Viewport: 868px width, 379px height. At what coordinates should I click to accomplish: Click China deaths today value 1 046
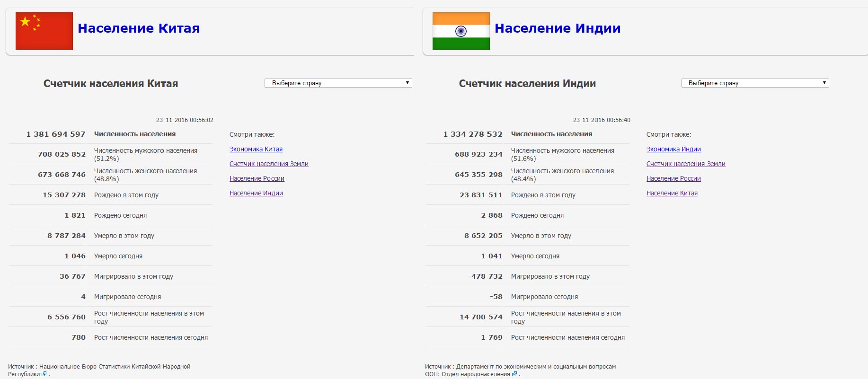[75, 256]
